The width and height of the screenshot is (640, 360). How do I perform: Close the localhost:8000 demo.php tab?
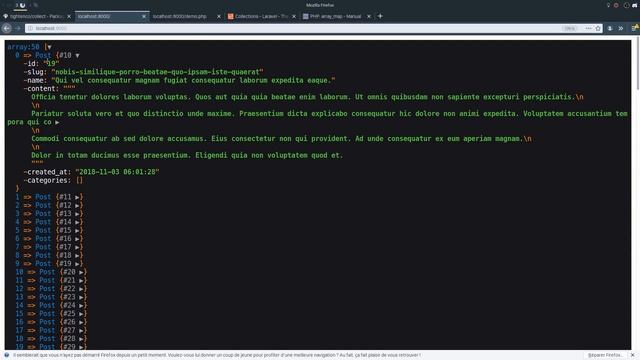click(x=219, y=16)
